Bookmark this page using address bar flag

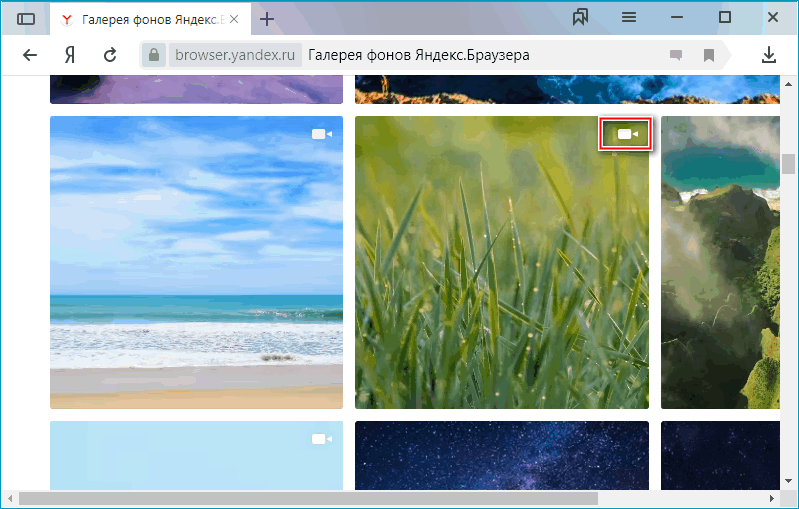[708, 56]
